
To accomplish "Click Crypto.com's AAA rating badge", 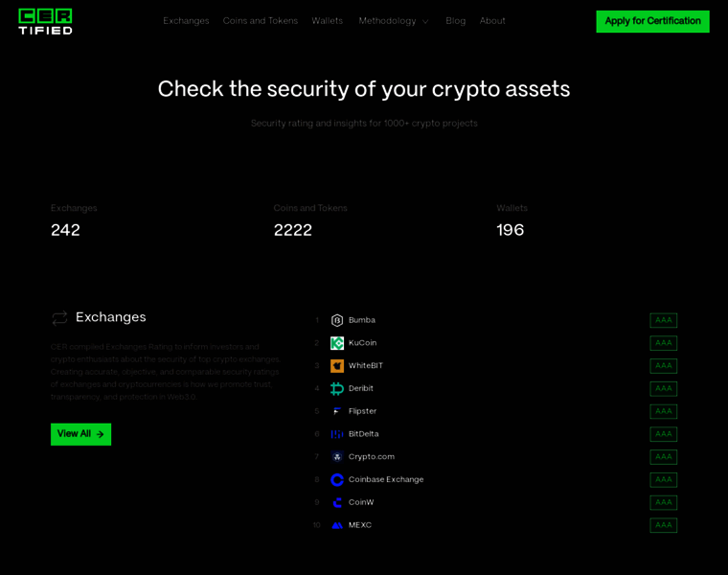I will pyautogui.click(x=664, y=457).
